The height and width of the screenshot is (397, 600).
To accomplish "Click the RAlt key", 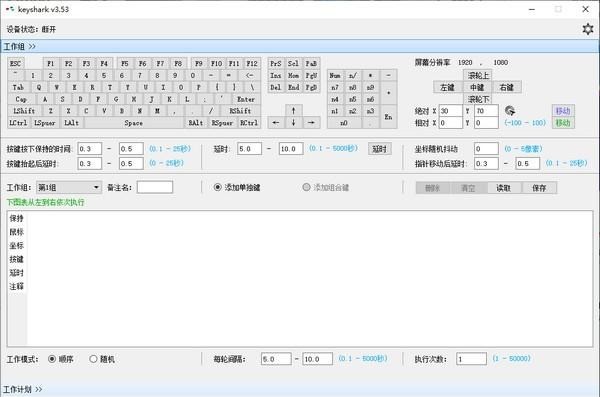I will (x=196, y=123).
